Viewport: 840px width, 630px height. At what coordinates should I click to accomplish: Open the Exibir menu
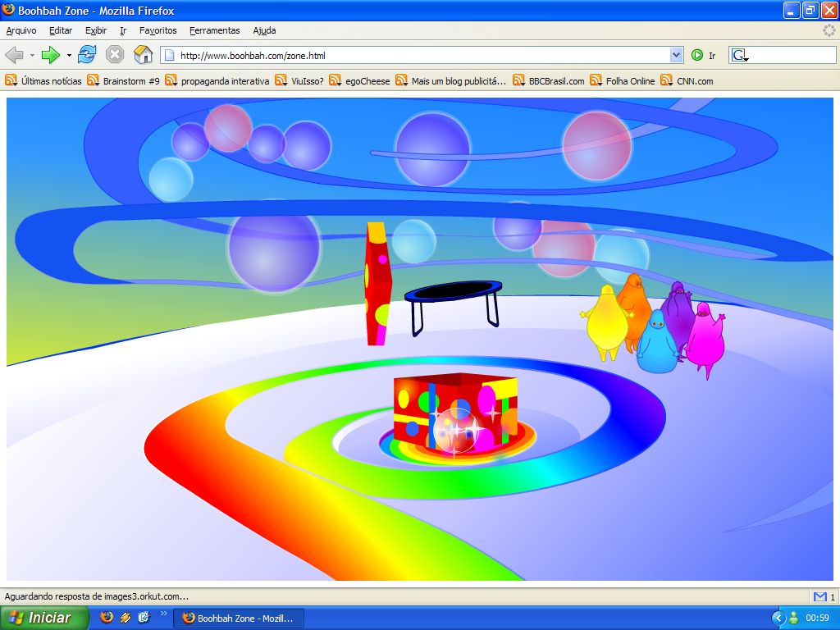96,30
